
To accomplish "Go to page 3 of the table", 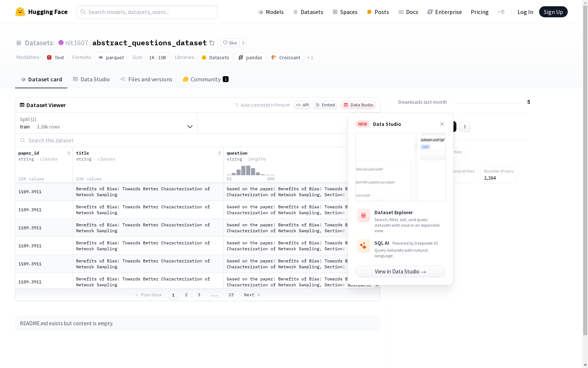I will coord(199,295).
